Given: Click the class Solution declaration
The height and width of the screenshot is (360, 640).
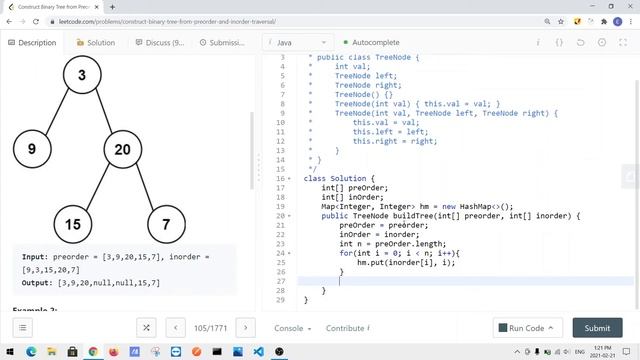Looking at the screenshot, I should pos(339,178).
